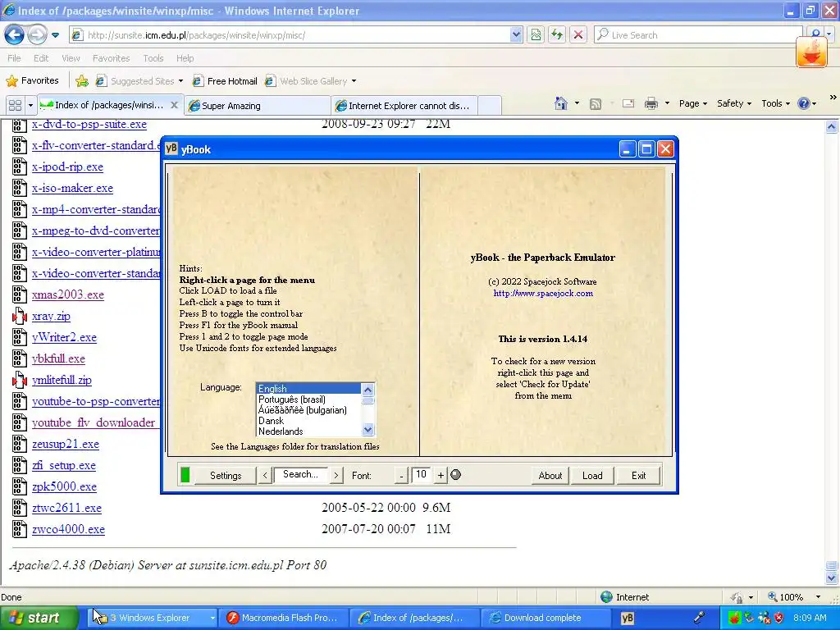The image size is (840, 630).
Task: Click the Read Mail icon
Action: click(x=628, y=103)
